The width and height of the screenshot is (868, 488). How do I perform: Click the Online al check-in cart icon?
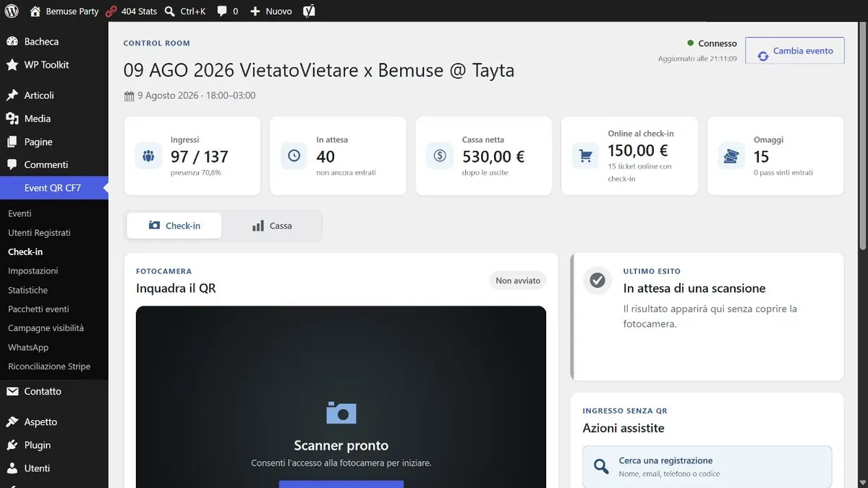[586, 155]
